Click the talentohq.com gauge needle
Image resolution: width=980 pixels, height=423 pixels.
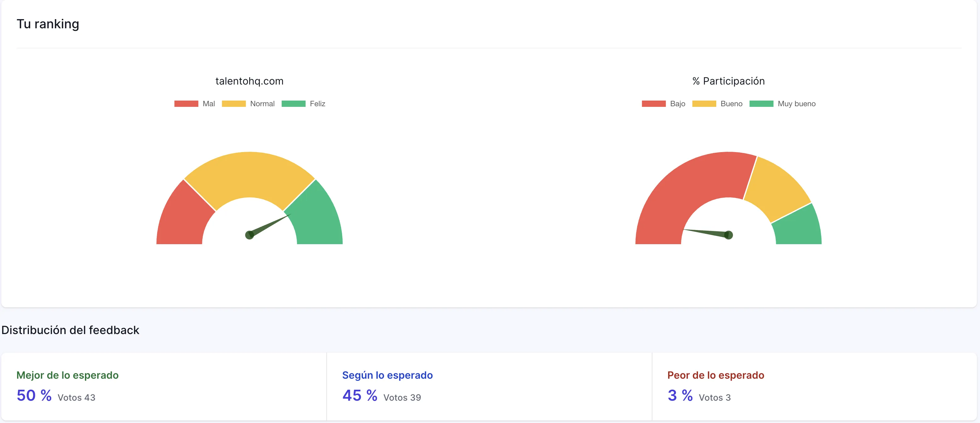pyautogui.click(x=270, y=224)
